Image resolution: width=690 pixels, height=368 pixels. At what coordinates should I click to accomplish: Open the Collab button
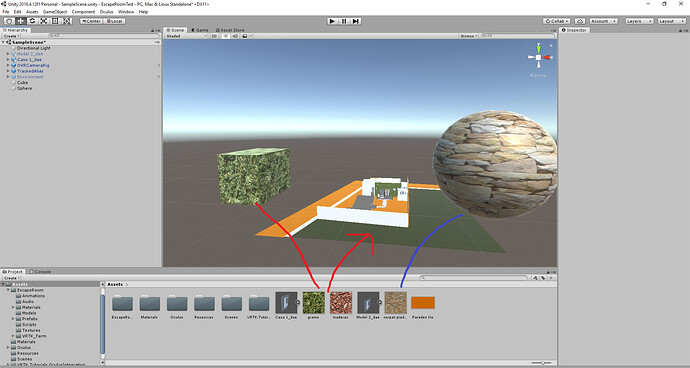click(x=556, y=21)
